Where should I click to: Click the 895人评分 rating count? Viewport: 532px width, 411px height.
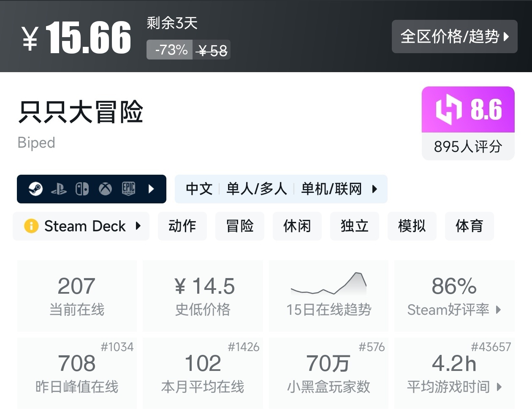[x=468, y=146]
